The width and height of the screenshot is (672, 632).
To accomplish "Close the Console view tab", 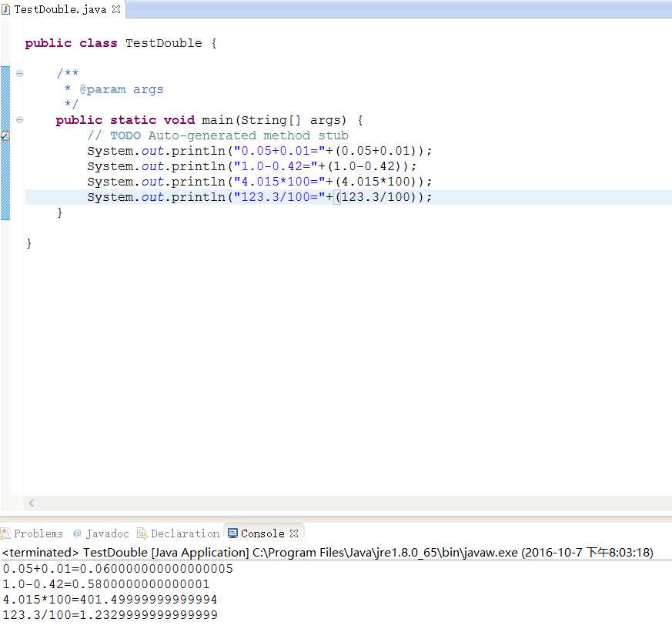I will (x=294, y=533).
